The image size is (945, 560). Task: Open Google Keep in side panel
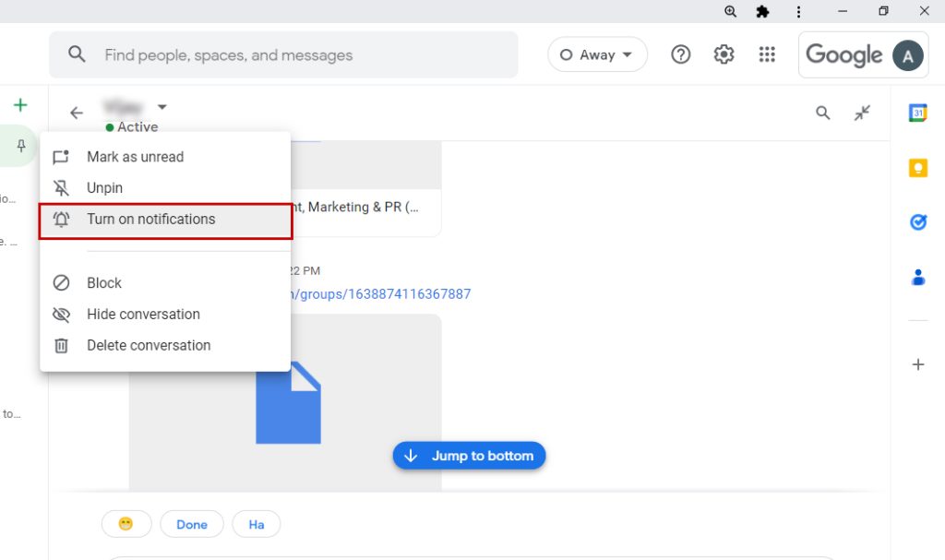pyautogui.click(x=917, y=168)
